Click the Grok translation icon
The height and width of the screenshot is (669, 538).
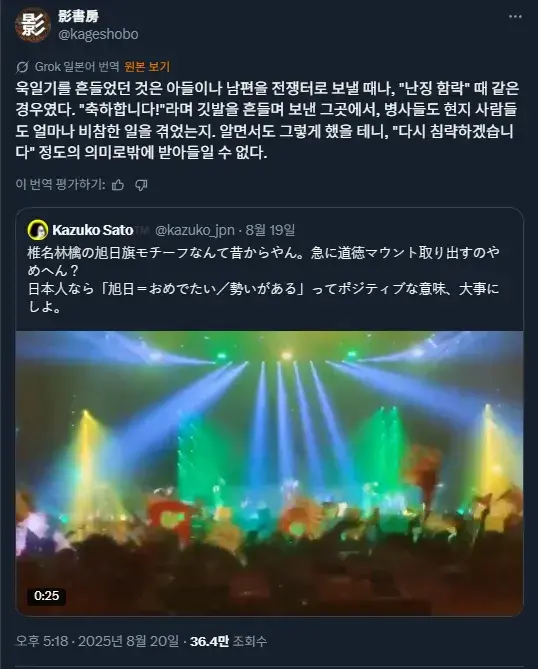point(22,67)
